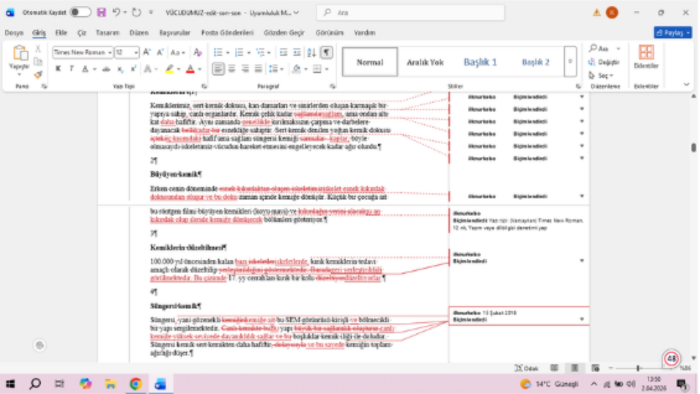Click the Odak focus mode button
This screenshot has height=394, width=700.
(527, 368)
